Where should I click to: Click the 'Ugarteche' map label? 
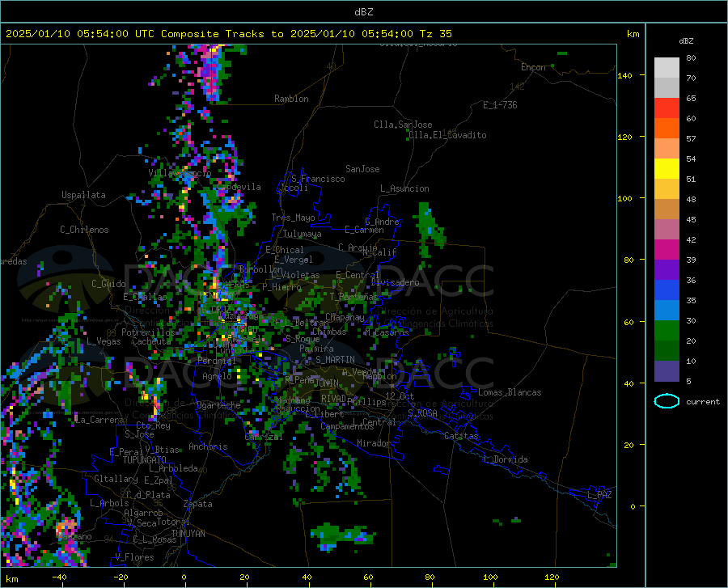(x=218, y=405)
